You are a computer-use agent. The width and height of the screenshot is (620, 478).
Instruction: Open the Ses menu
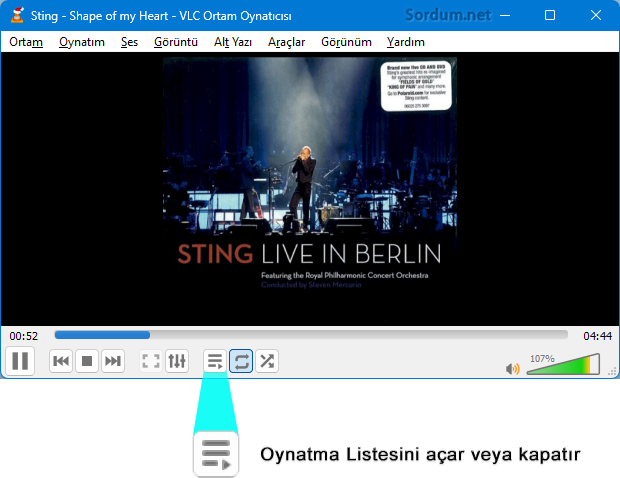129,42
